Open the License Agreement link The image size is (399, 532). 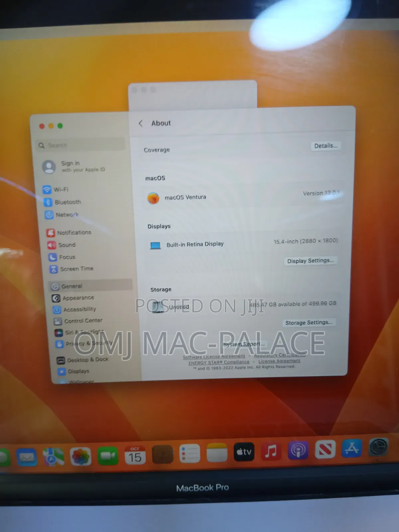279,361
